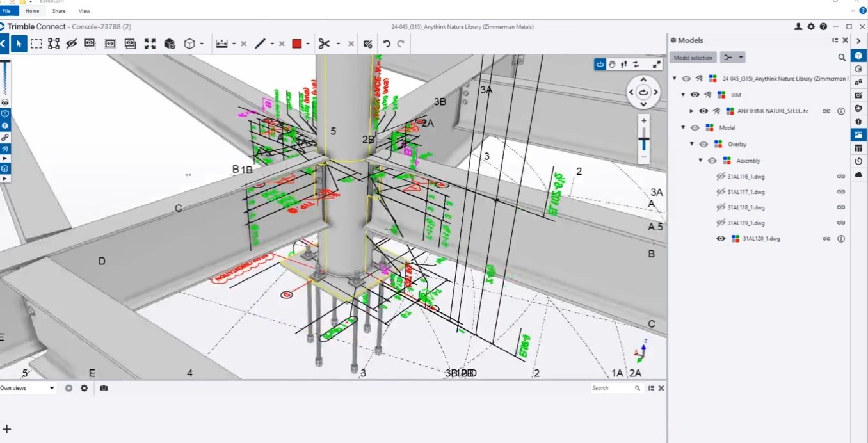Collapse the Assembly folder in Models tree
The height and width of the screenshot is (443, 868).
[x=700, y=161]
